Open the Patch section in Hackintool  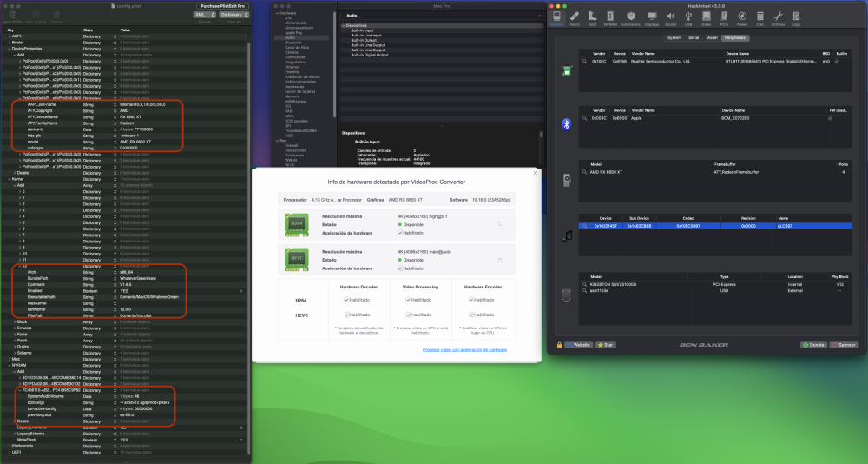point(575,18)
